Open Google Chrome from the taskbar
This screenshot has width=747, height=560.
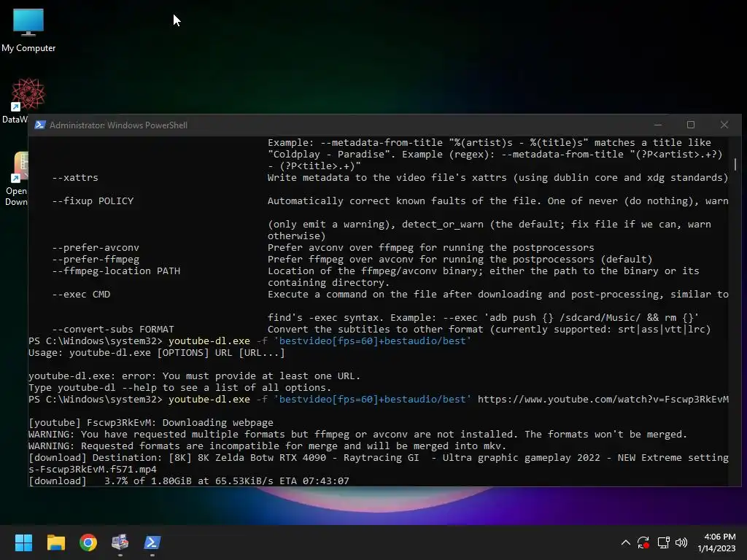88,542
